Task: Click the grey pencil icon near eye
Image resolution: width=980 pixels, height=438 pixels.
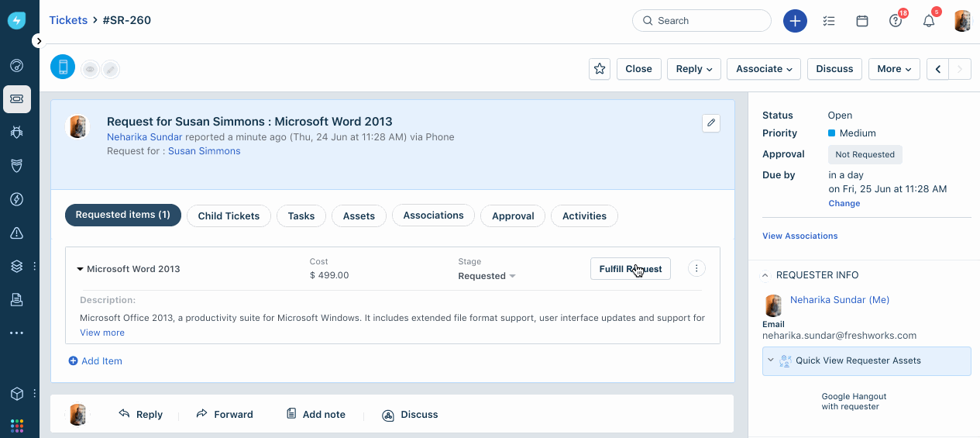Action: point(111,70)
